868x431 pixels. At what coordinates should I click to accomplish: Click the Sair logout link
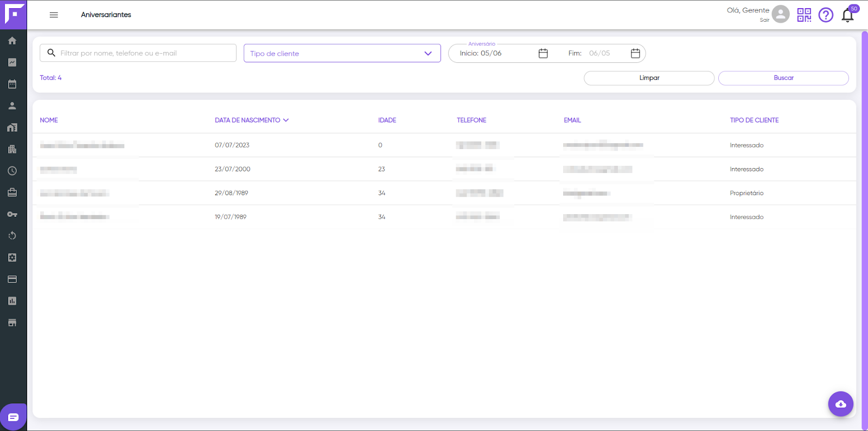[764, 20]
